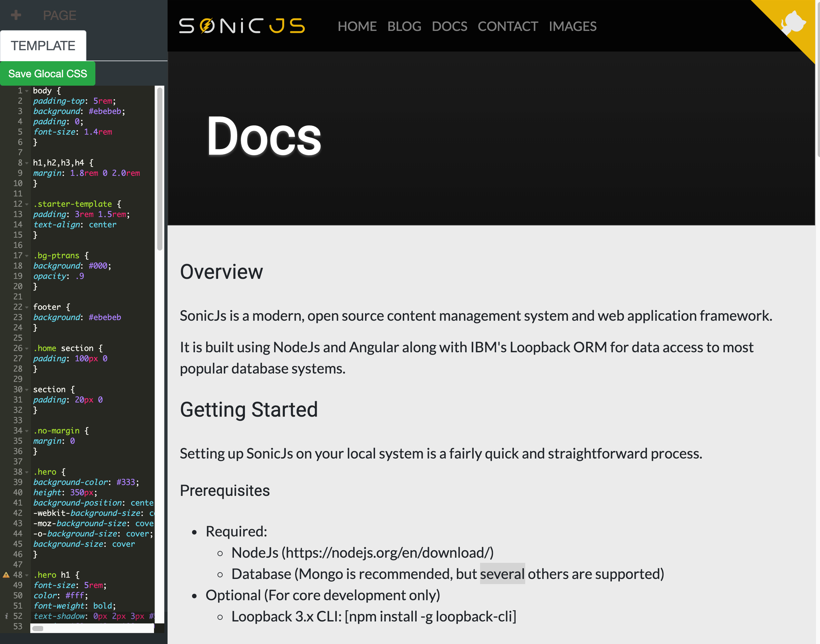This screenshot has width=820, height=644.
Task: Click the 'Required:' list item
Action: coord(236,532)
